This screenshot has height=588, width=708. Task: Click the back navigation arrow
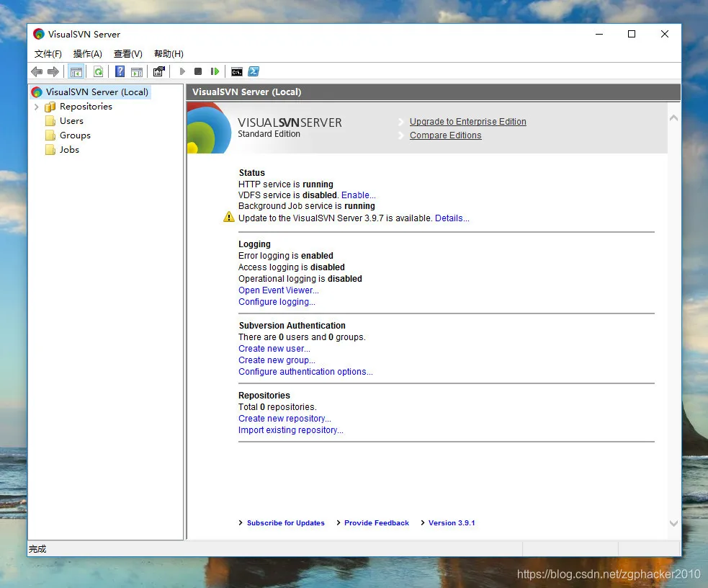pyautogui.click(x=36, y=71)
